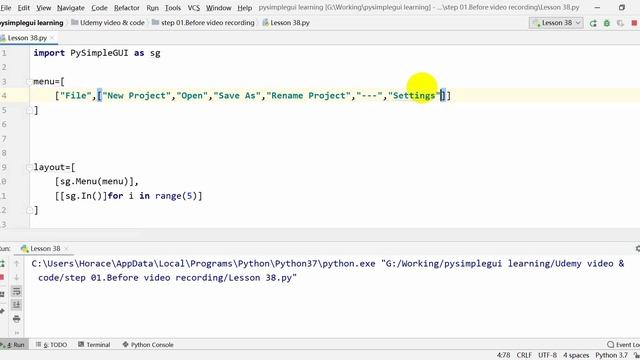Click the green Debug bug icon
This screenshot has width=640, height=360.
(x=607, y=23)
